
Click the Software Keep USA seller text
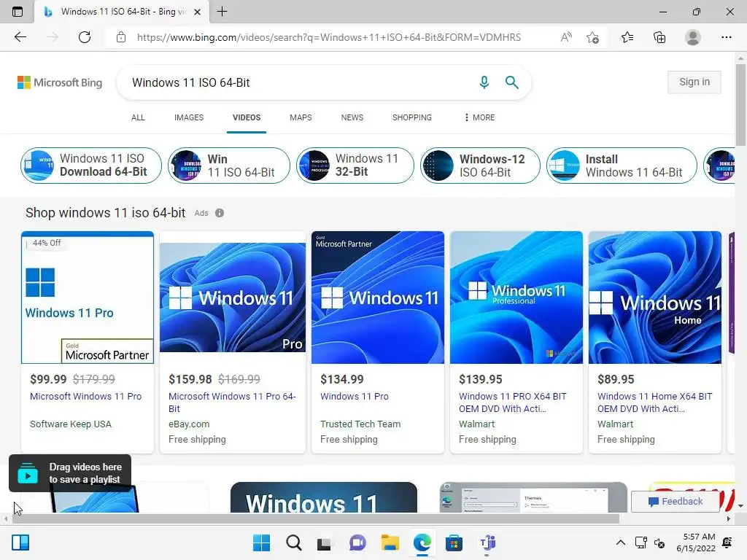click(x=71, y=424)
